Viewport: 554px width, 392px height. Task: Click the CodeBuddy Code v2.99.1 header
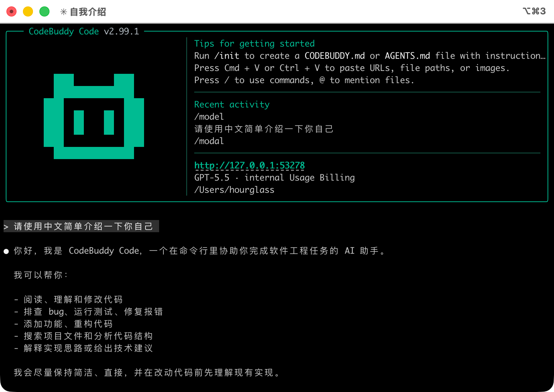(x=84, y=32)
